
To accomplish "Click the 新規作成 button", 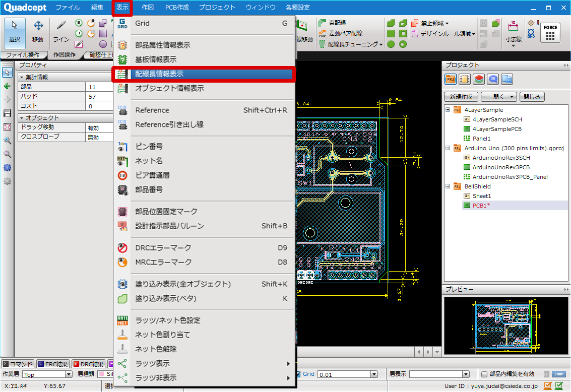I will pyautogui.click(x=461, y=97).
